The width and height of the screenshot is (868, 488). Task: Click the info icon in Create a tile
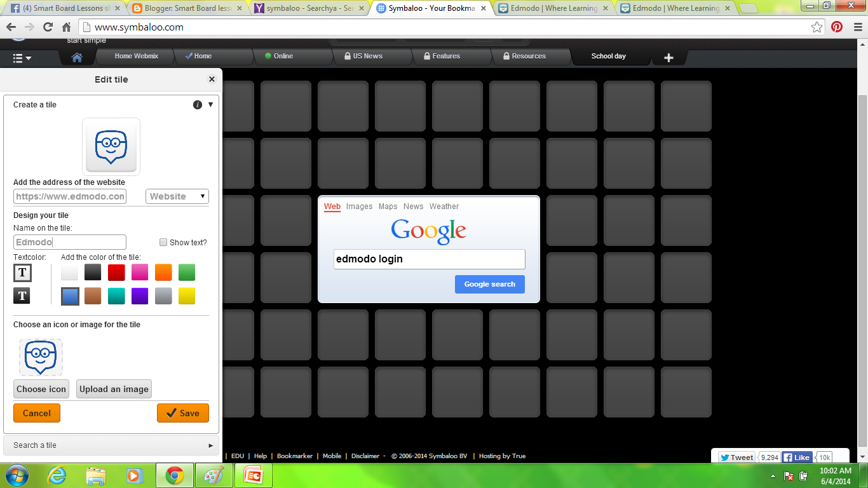pyautogui.click(x=198, y=105)
